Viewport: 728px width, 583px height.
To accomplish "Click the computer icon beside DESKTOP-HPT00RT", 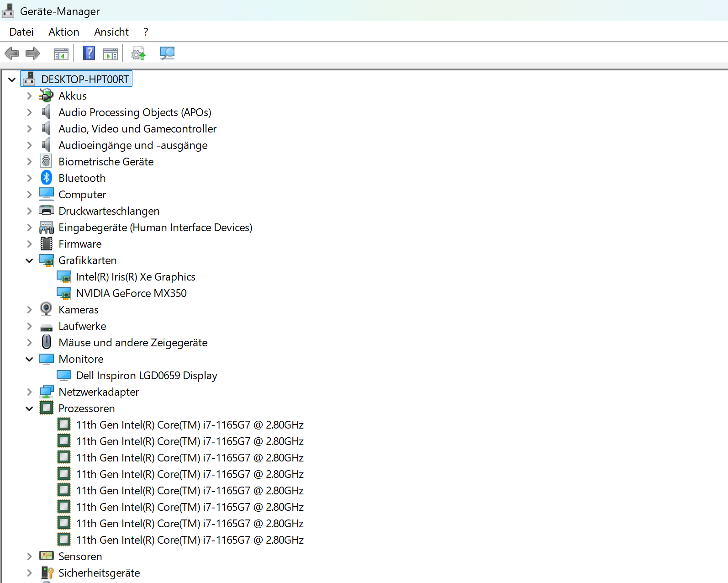I will point(29,79).
